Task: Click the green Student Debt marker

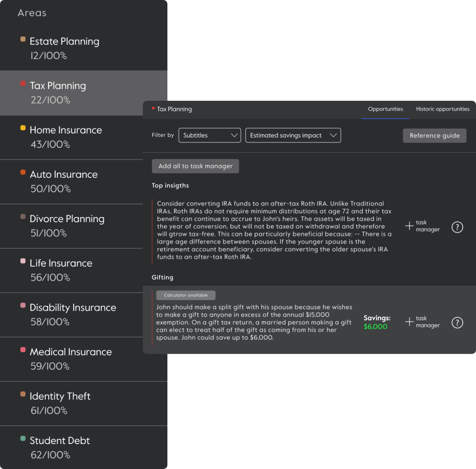Action: 23,438
